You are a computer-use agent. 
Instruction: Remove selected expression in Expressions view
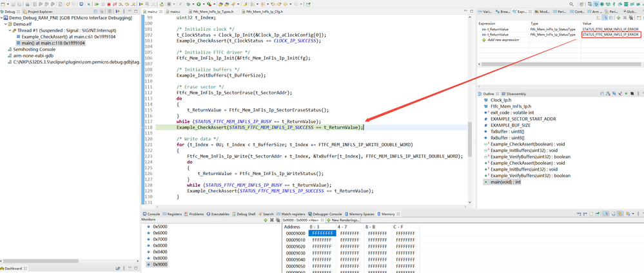(x=625, y=17)
